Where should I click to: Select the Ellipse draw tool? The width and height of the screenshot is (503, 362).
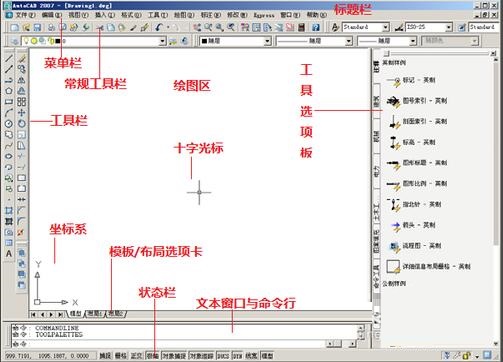tap(9, 156)
